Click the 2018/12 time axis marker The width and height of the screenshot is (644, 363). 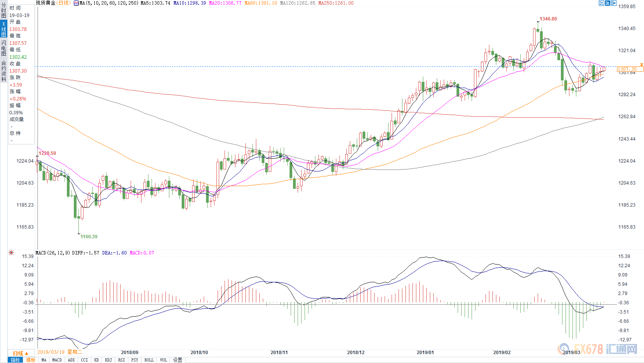(356, 353)
